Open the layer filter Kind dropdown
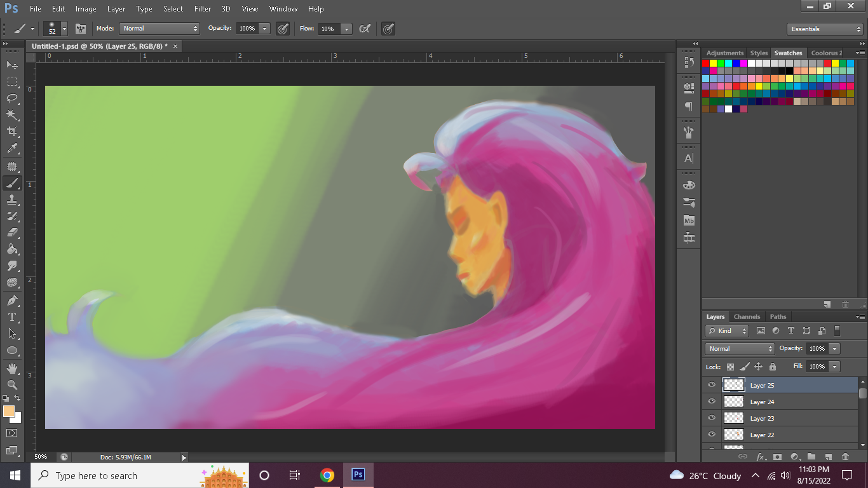The height and width of the screenshot is (488, 868). [x=727, y=330]
